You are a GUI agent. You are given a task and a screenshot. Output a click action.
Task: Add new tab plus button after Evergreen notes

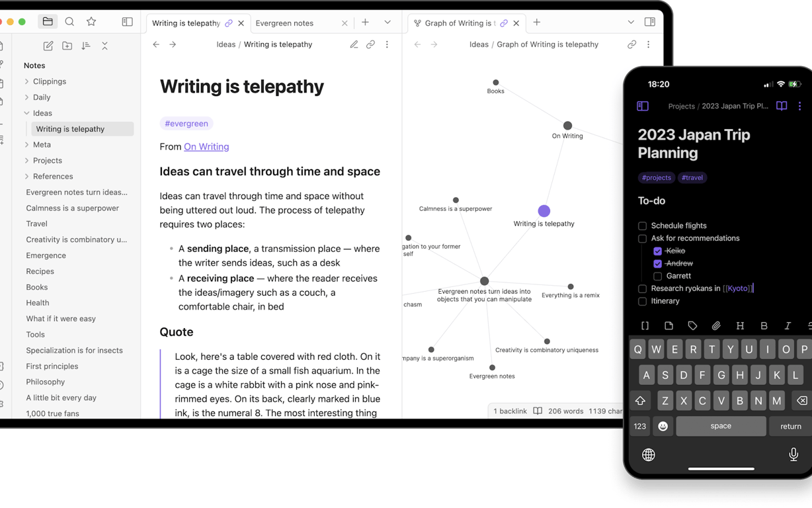point(365,22)
